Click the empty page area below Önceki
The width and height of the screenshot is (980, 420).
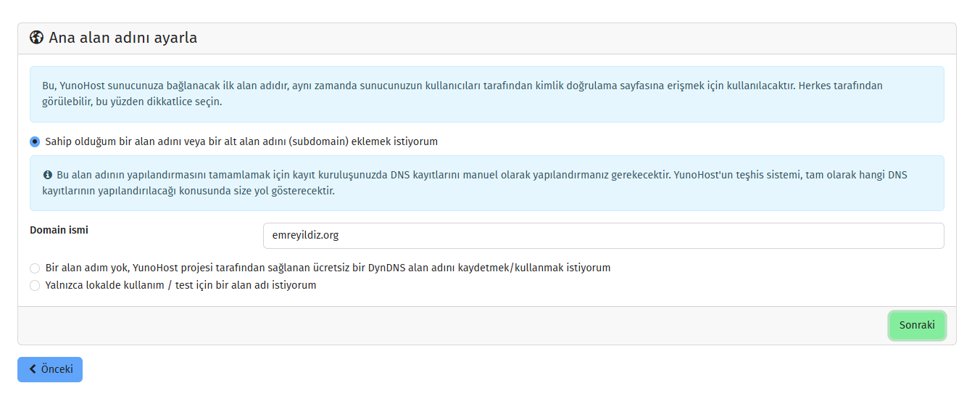490,401
